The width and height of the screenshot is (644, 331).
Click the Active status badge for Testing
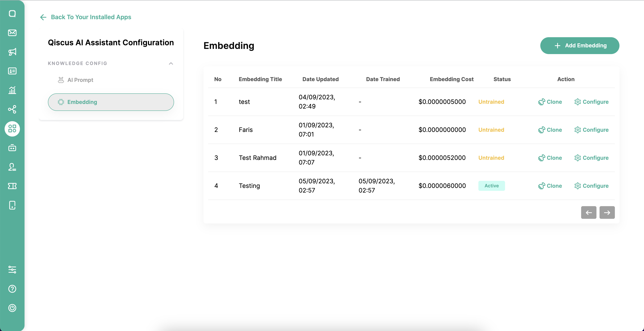(491, 186)
